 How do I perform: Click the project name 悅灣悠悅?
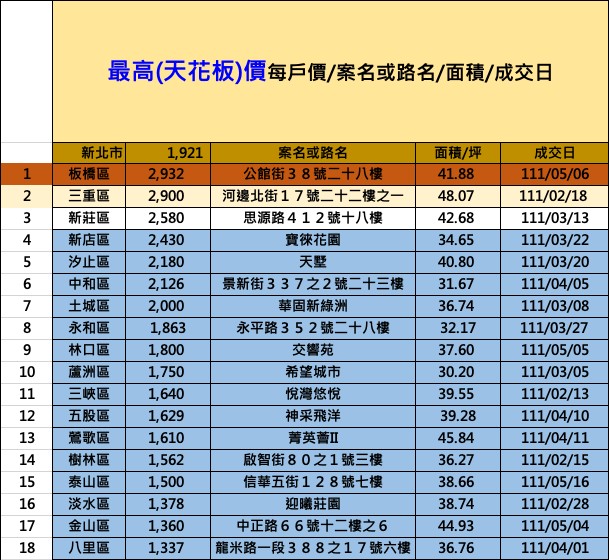(x=313, y=394)
